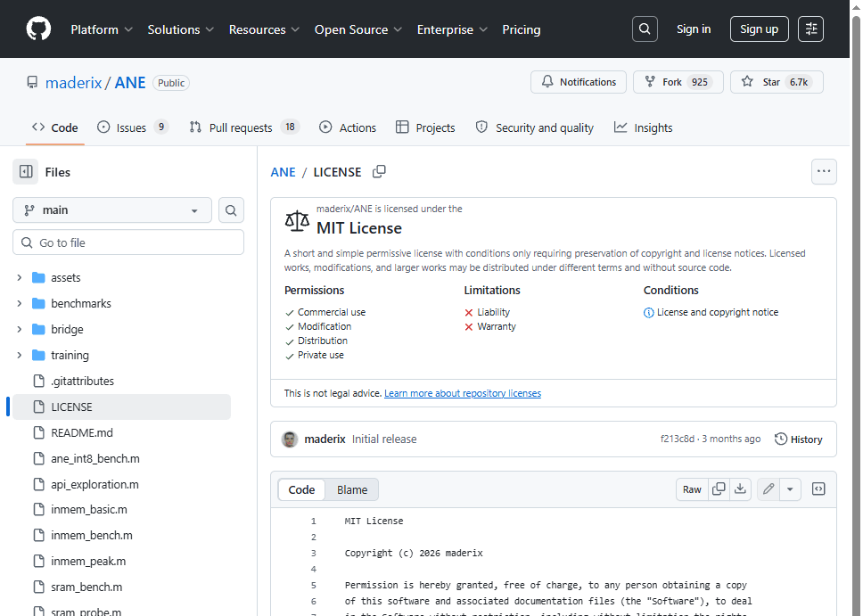Image resolution: width=863 pixels, height=616 pixels.
Task: Select the LICENSE file in tree
Action: pos(121,407)
